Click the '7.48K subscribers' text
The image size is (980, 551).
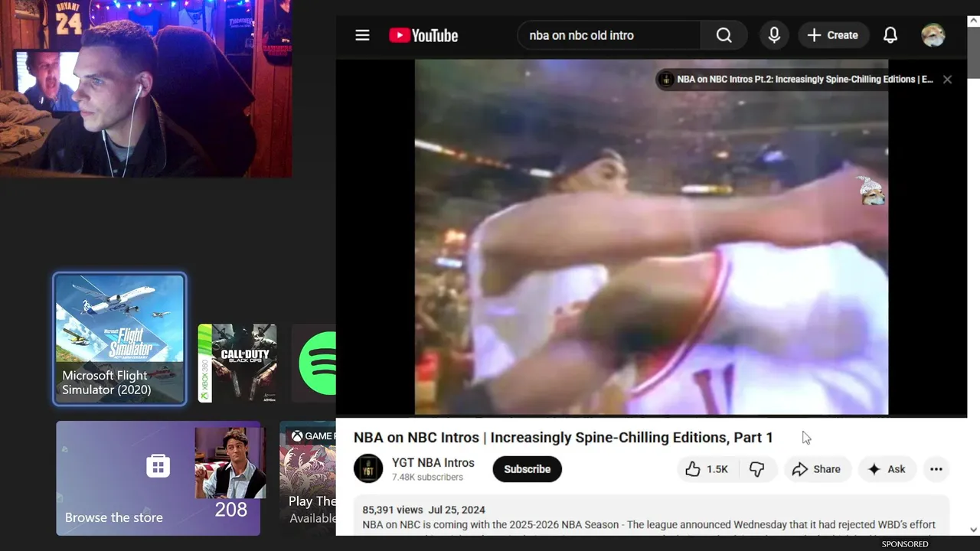(427, 478)
